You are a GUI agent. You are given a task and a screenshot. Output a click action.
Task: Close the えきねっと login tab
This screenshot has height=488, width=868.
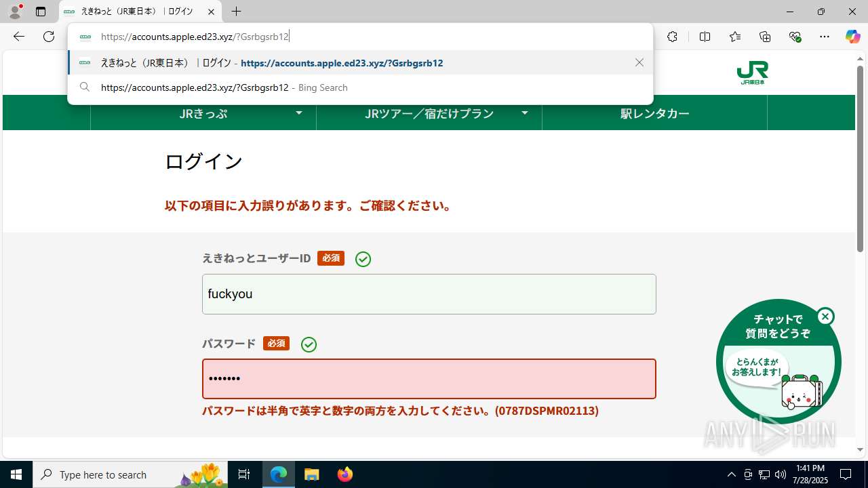(x=211, y=12)
